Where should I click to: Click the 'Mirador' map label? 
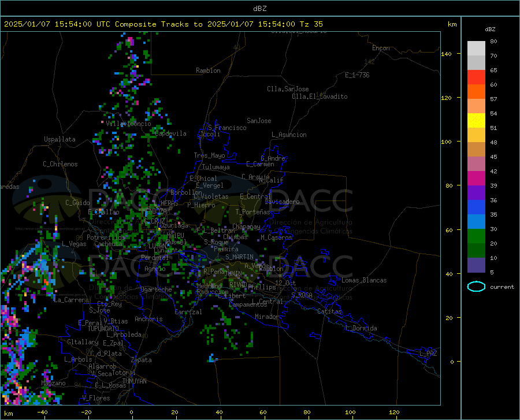267,317
